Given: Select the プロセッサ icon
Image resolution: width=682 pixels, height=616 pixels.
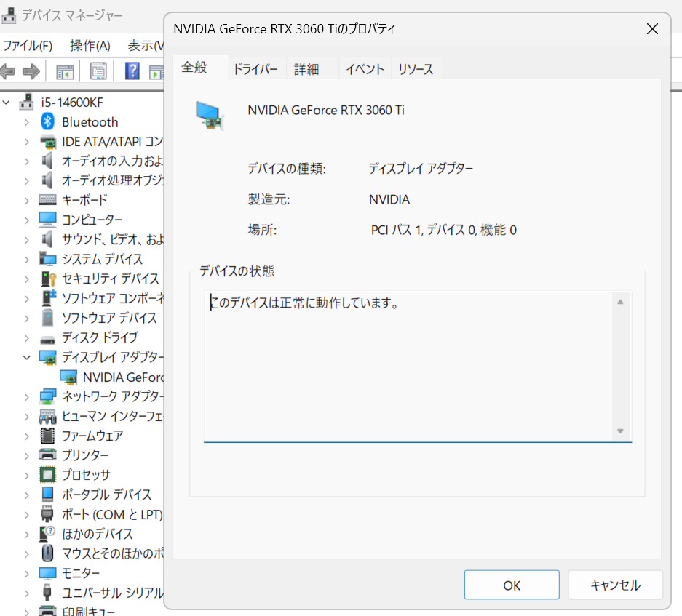Looking at the screenshot, I should pyautogui.click(x=47, y=475).
